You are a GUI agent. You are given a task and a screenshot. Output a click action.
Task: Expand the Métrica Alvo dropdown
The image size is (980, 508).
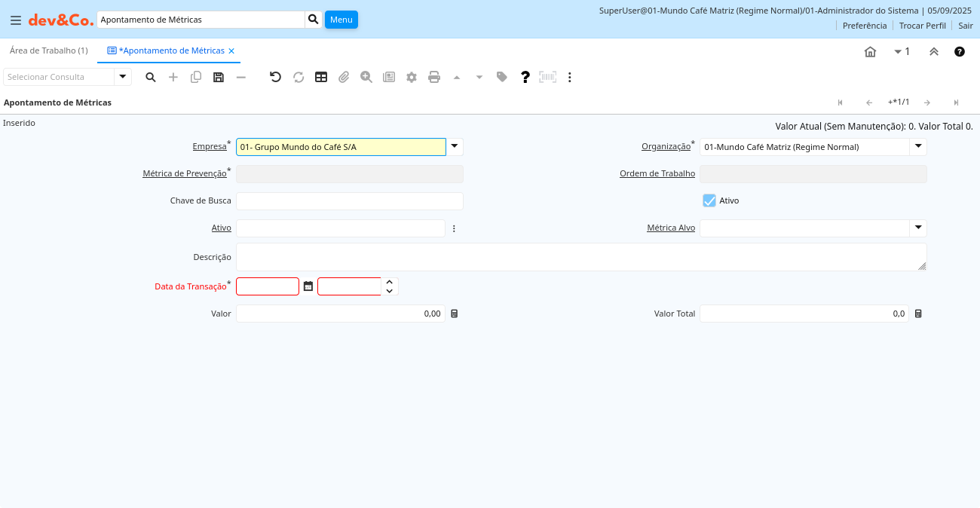(x=918, y=228)
